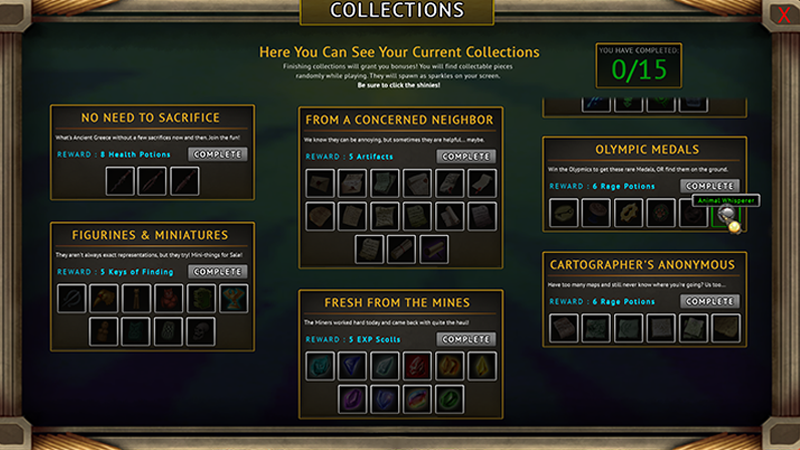Complete the No Need To Sacrifice collection
800x450 pixels.
coord(218,154)
